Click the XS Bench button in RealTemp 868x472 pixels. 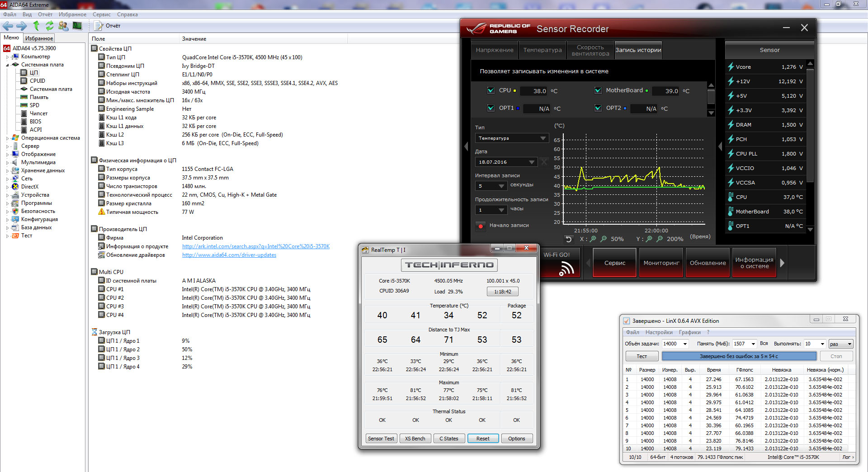415,439
